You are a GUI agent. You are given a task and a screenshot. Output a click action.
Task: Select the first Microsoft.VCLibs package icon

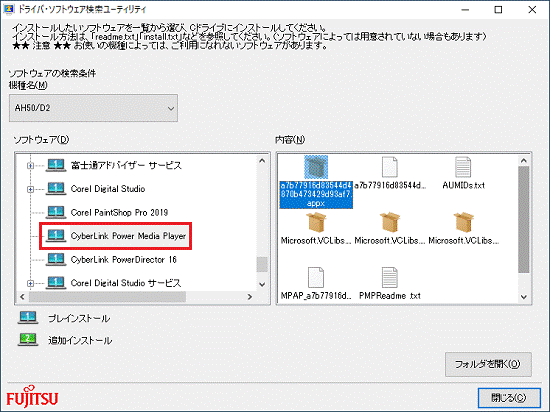(x=316, y=223)
